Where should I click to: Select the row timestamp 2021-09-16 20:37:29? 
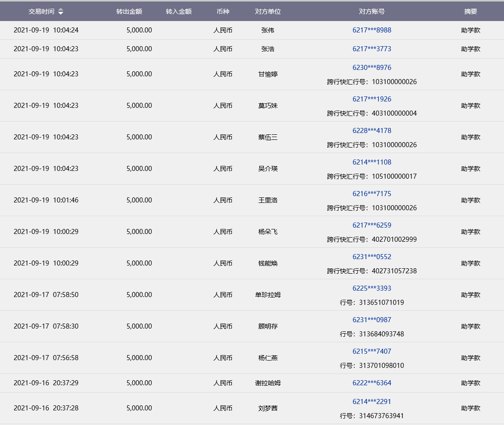(46, 383)
